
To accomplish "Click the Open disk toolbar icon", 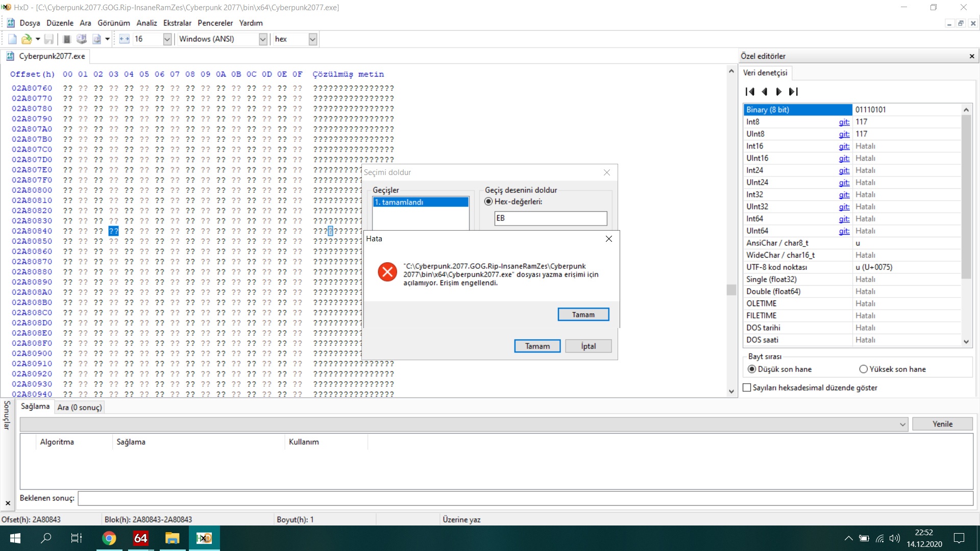I will (81, 39).
